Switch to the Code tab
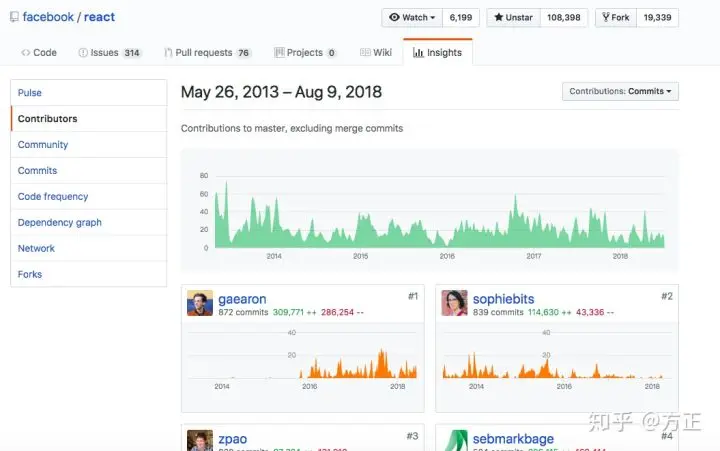The image size is (720, 451). coord(39,53)
